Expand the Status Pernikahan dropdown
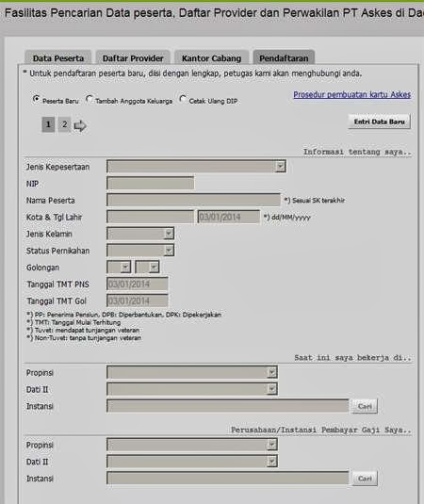This screenshot has width=424, height=504. coord(140,250)
